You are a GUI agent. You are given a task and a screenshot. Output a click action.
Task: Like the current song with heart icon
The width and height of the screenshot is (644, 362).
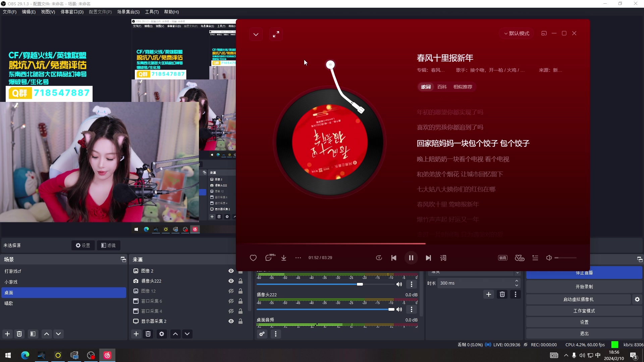[x=253, y=258]
